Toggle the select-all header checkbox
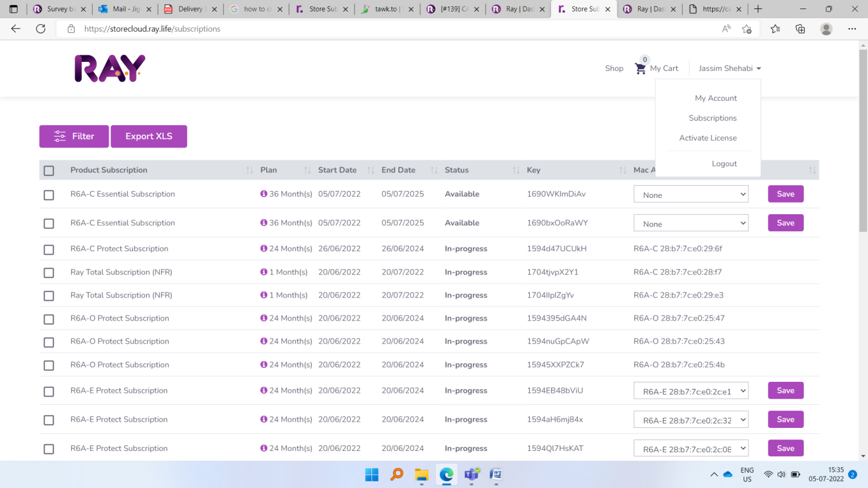The width and height of the screenshot is (868, 488). coord(49,171)
